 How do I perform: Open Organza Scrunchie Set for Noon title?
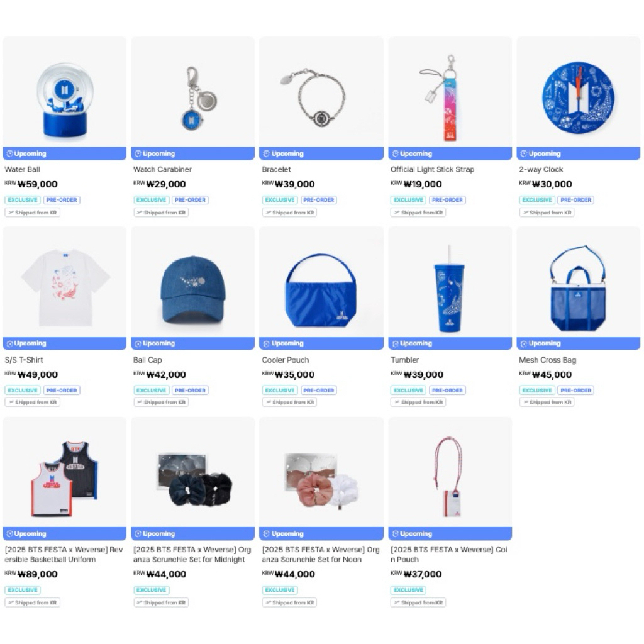[x=320, y=555]
